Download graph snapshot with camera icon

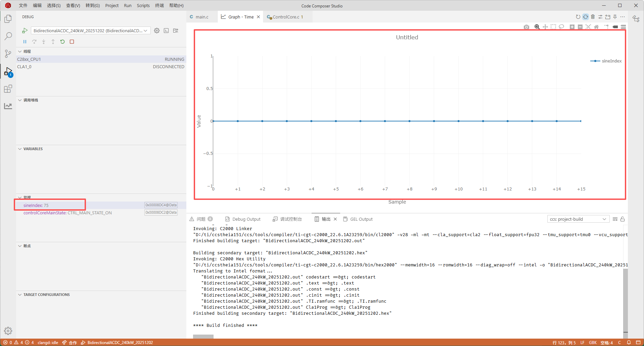[x=526, y=27]
